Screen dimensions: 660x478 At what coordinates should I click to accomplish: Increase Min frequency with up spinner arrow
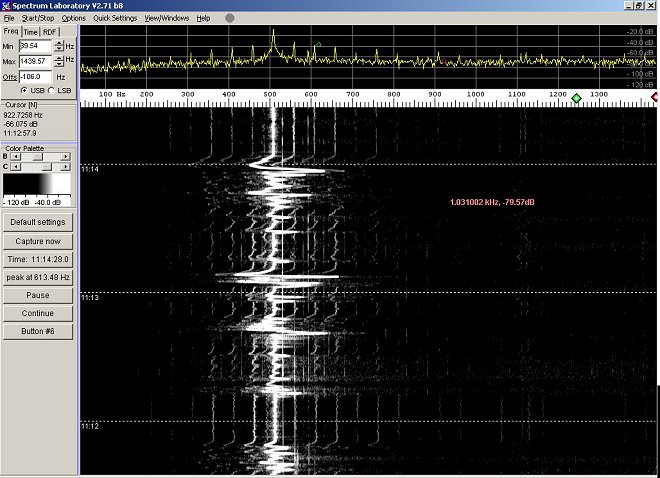[x=59, y=43]
